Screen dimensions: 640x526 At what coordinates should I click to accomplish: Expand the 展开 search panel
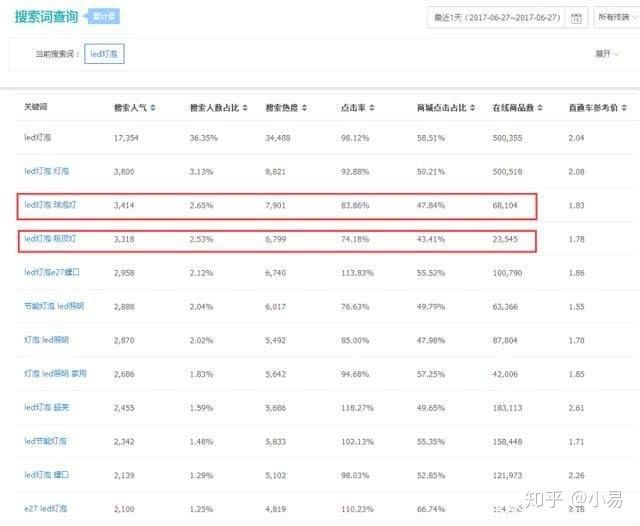tap(605, 53)
